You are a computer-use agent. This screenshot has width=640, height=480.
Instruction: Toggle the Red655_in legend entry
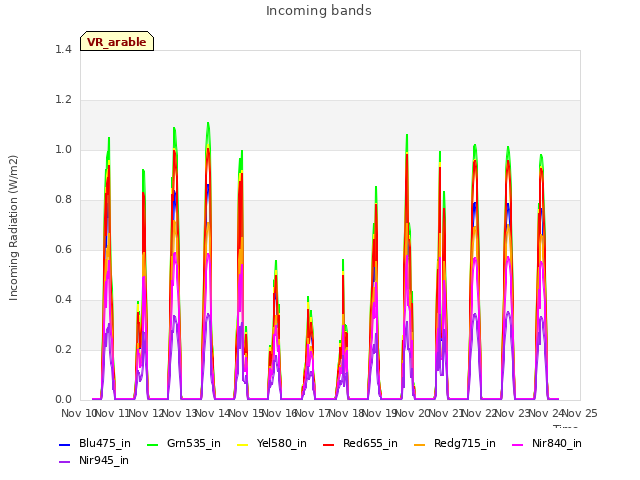tap(360, 443)
